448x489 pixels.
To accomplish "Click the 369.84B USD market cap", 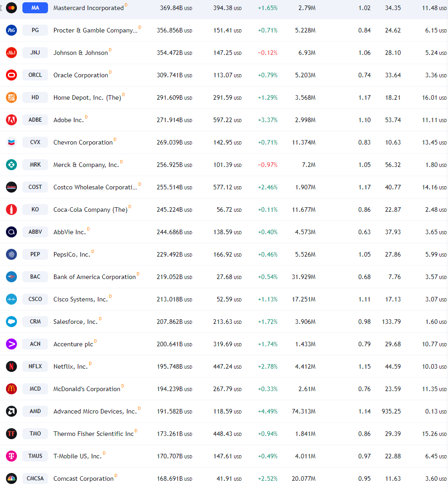I will pos(176,8).
